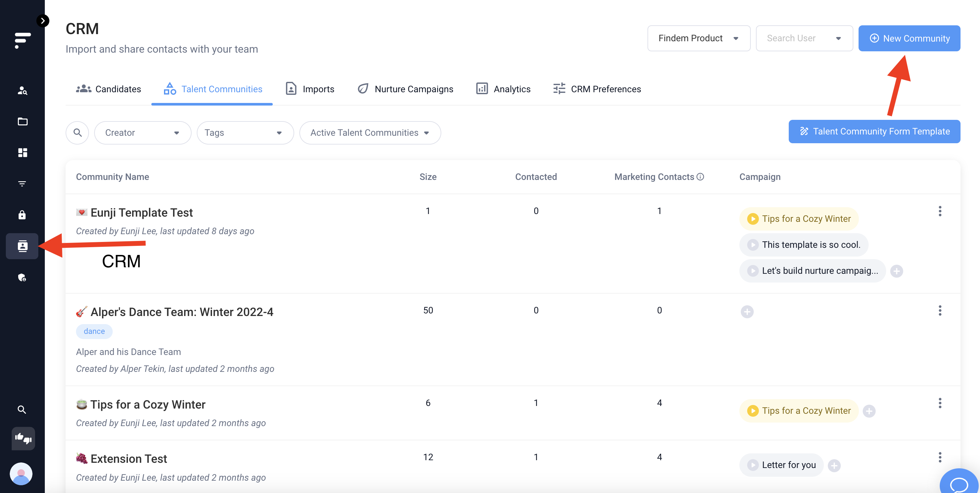Screen dimensions: 980x493
Task: Open Tips for a Cozy Winter campaign chip in third row
Action: 799,411
